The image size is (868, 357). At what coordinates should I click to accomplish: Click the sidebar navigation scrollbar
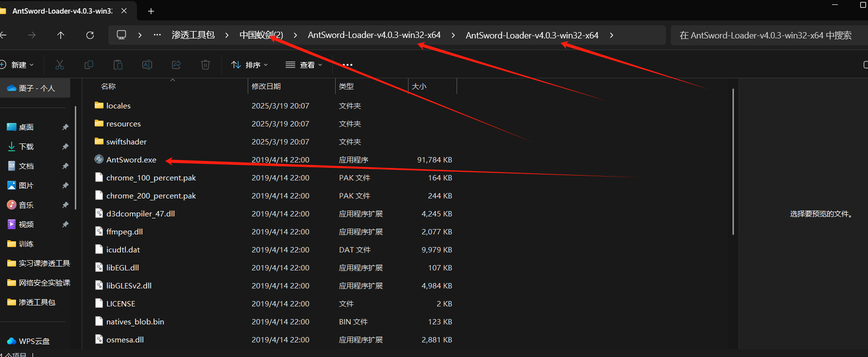pos(76,158)
